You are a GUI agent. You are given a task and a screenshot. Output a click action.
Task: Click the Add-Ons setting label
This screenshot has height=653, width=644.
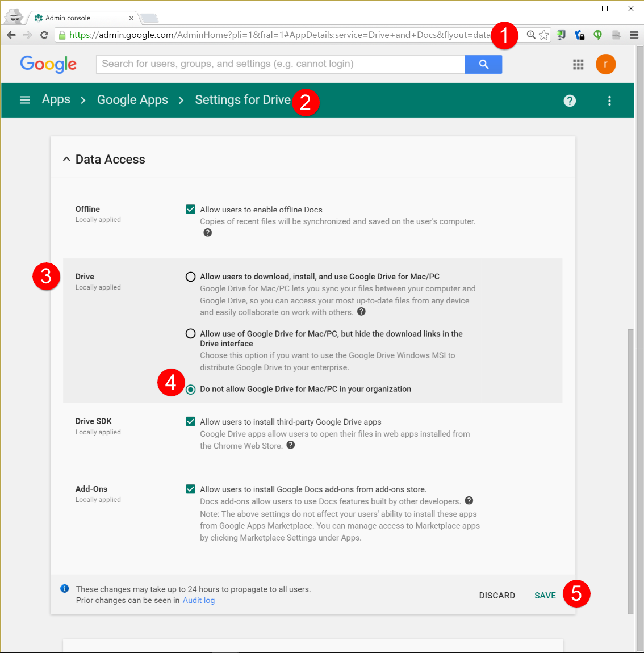point(91,488)
